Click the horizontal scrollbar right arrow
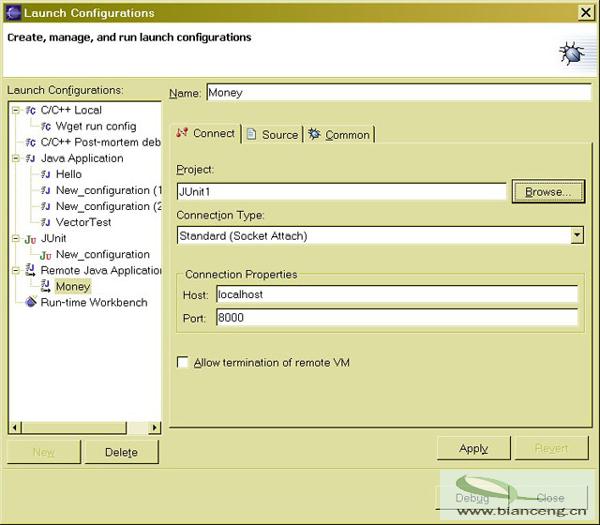Screen dimensions: 600x525 pos(154,427)
